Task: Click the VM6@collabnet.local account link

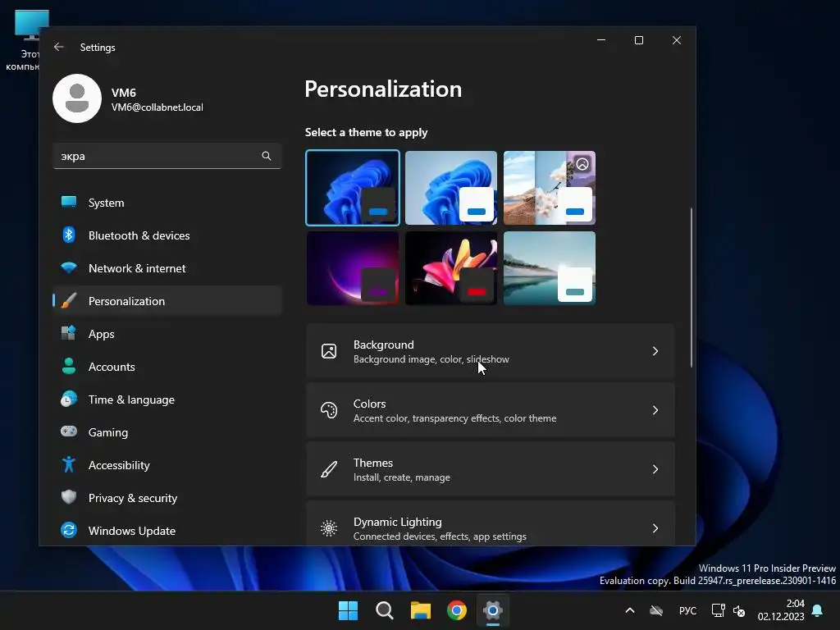Action: click(157, 107)
